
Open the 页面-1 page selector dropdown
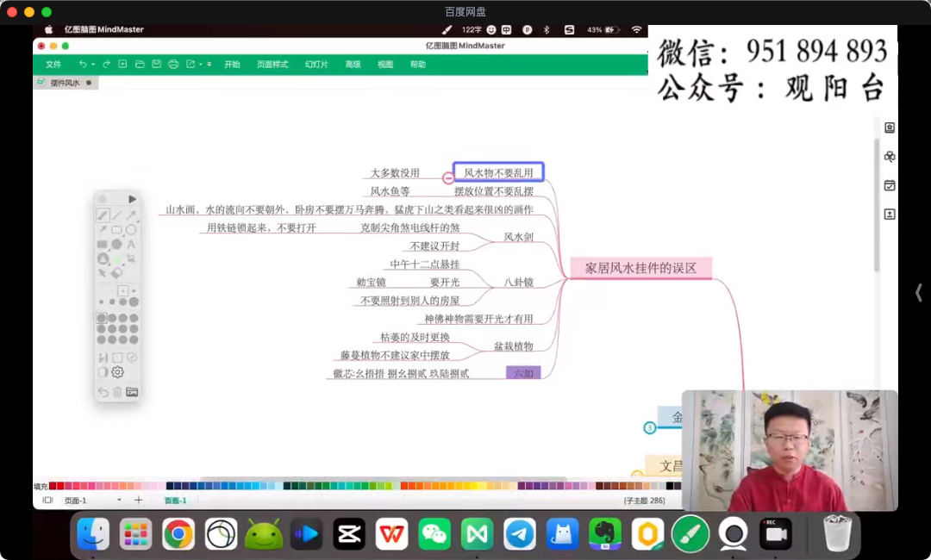point(119,501)
